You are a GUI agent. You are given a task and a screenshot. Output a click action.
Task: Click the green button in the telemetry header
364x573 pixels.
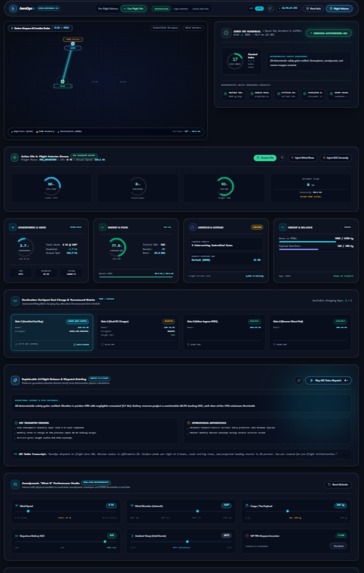pyautogui.click(x=265, y=158)
